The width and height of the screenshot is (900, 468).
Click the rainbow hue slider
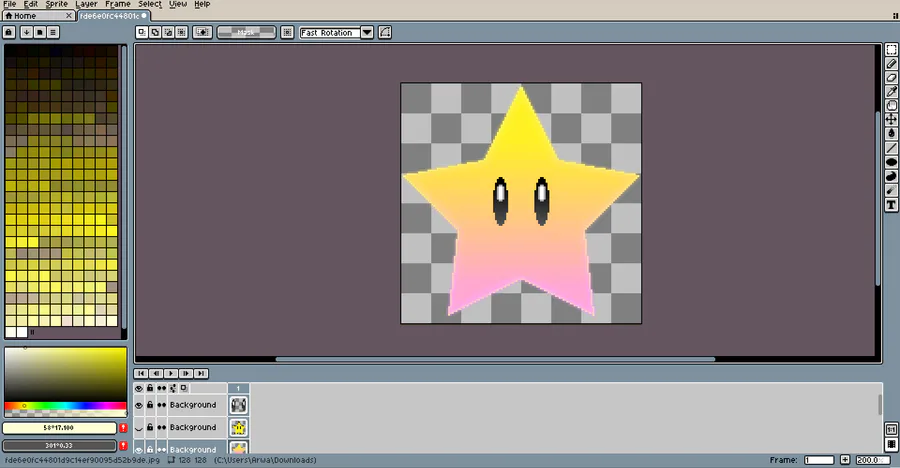pos(65,405)
